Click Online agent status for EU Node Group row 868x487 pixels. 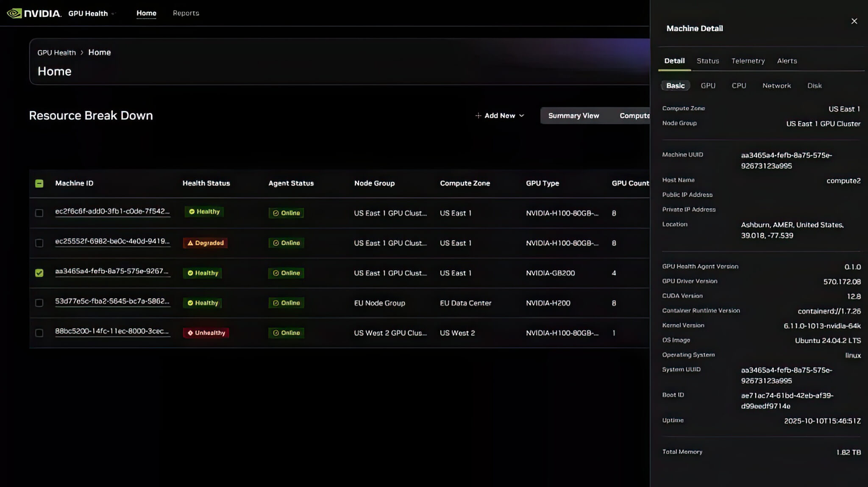(286, 303)
